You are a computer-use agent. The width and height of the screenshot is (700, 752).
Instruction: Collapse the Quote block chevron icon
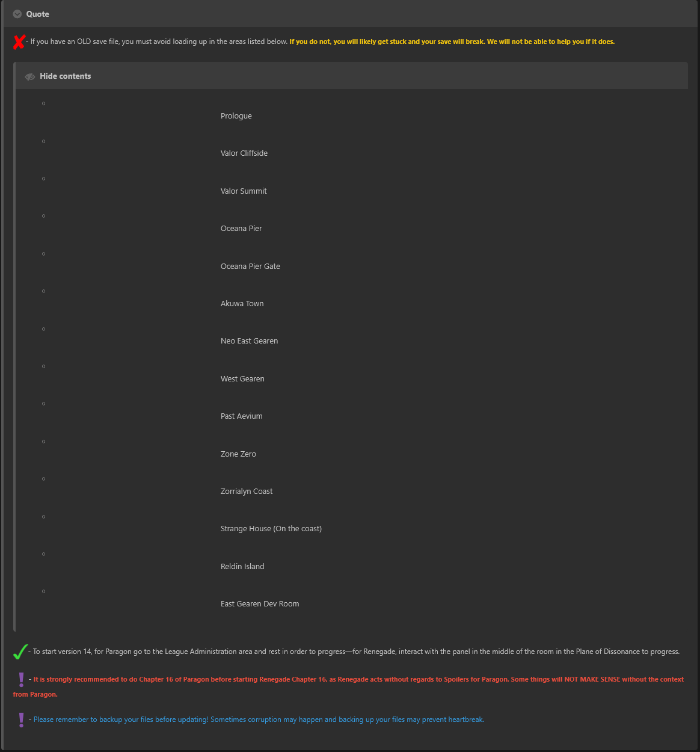(17, 14)
